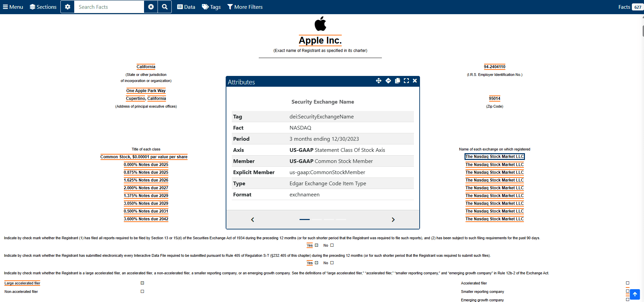This screenshot has width=644, height=302.
Task: Check the Non-accelerated filer box
Action: (x=142, y=292)
